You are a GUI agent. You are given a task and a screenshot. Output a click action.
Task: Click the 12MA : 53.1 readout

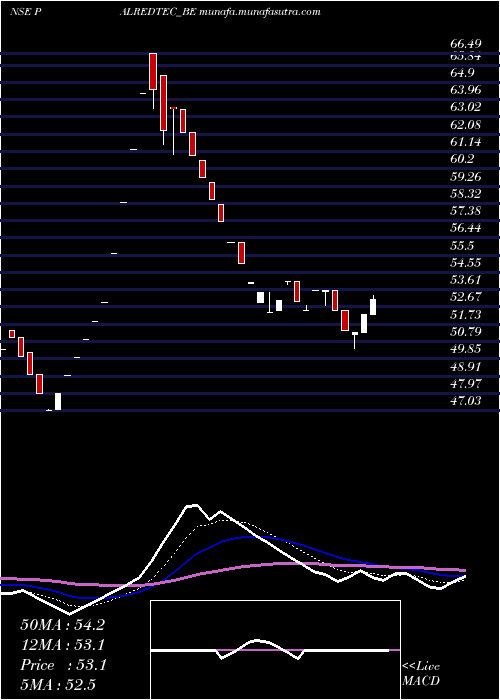click(62, 645)
